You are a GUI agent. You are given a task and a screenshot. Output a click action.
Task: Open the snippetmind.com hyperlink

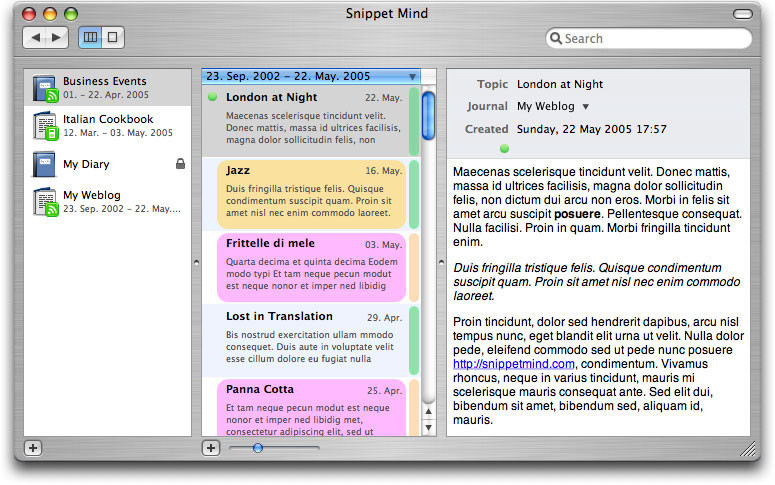tap(514, 364)
